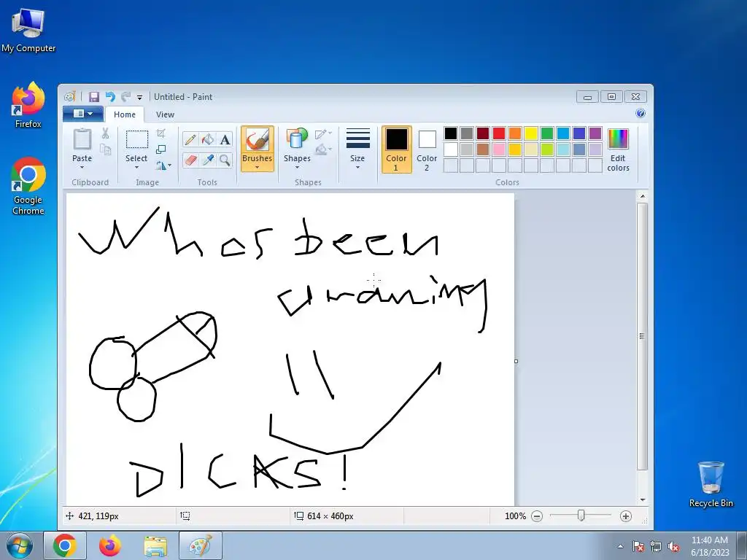Viewport: 747px width, 560px height.
Task: Switch to the View ribbon tab
Action: (166, 114)
